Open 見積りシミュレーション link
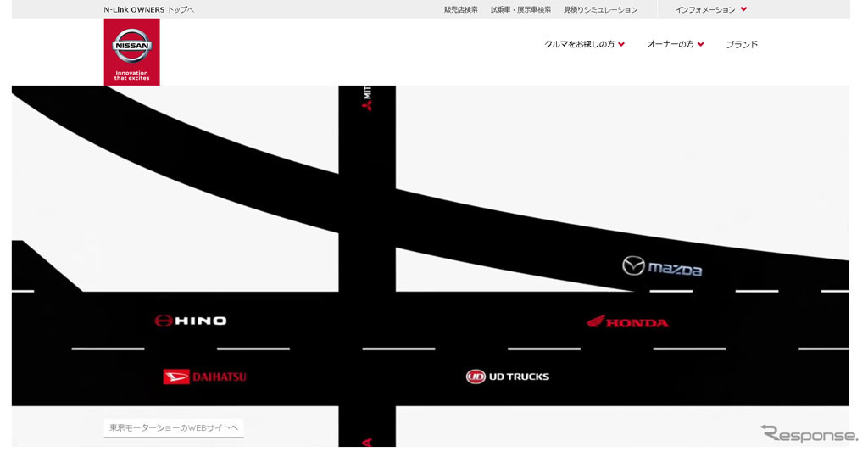 tap(600, 9)
